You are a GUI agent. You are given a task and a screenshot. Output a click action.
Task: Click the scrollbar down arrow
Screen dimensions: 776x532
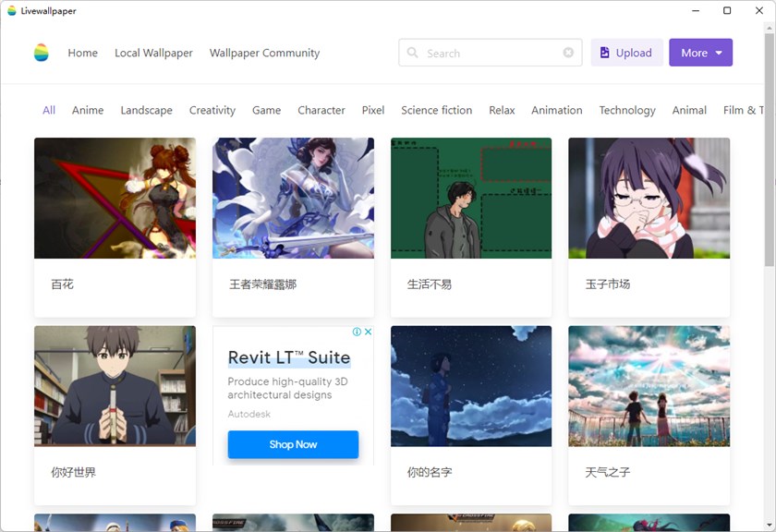769,525
